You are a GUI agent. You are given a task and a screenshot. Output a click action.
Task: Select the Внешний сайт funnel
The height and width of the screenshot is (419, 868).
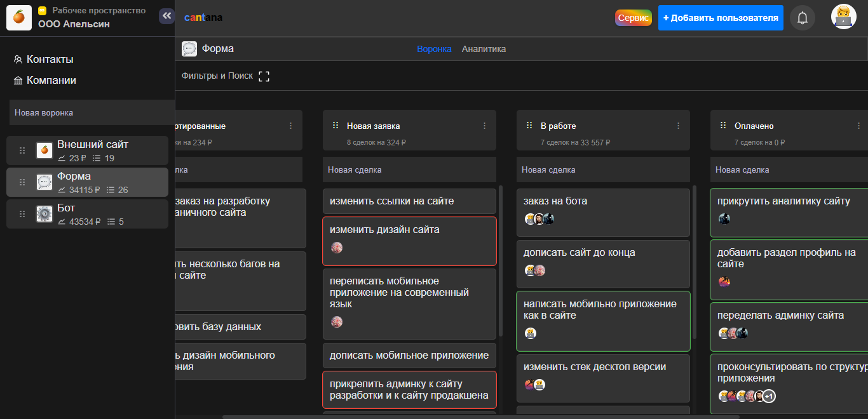(87, 150)
